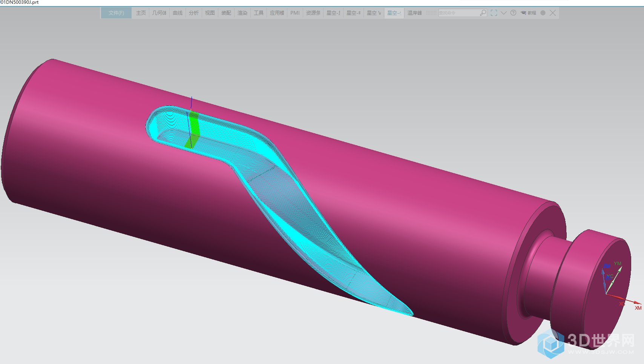The image size is (644, 364).
Task: Open the 渲染 tab
Action: click(242, 13)
